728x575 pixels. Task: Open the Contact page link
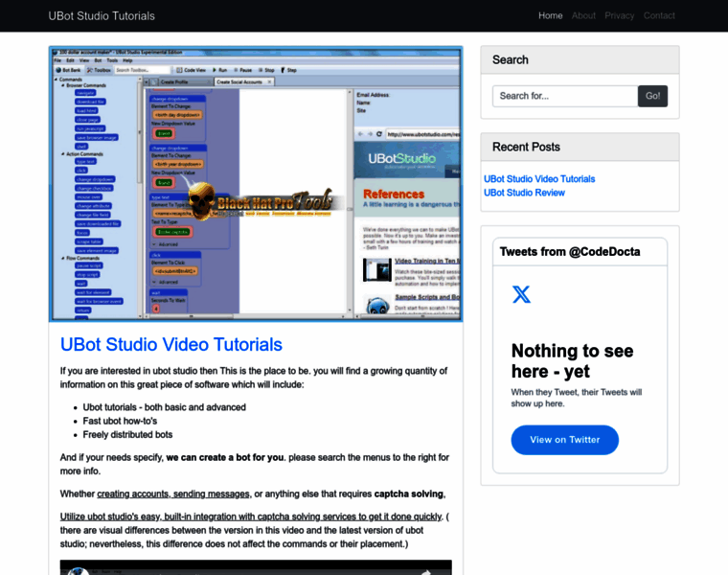pos(659,15)
